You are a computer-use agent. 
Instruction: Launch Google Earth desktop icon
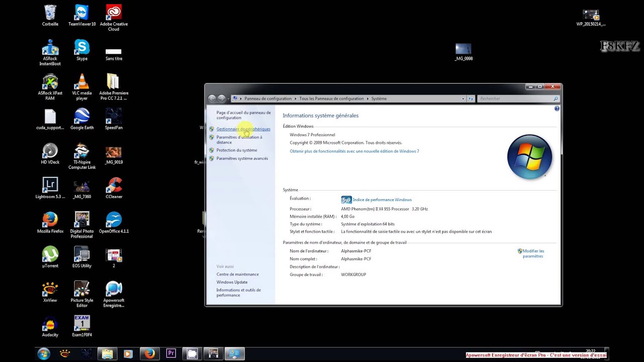pyautogui.click(x=82, y=119)
